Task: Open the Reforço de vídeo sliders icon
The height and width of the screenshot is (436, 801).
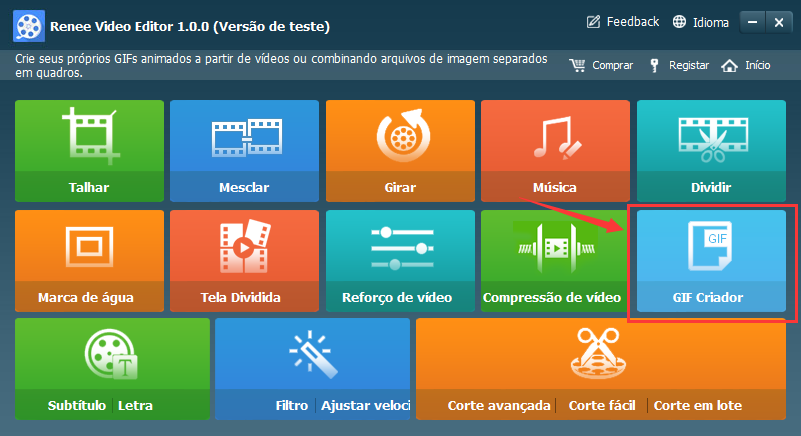Action: [x=402, y=248]
